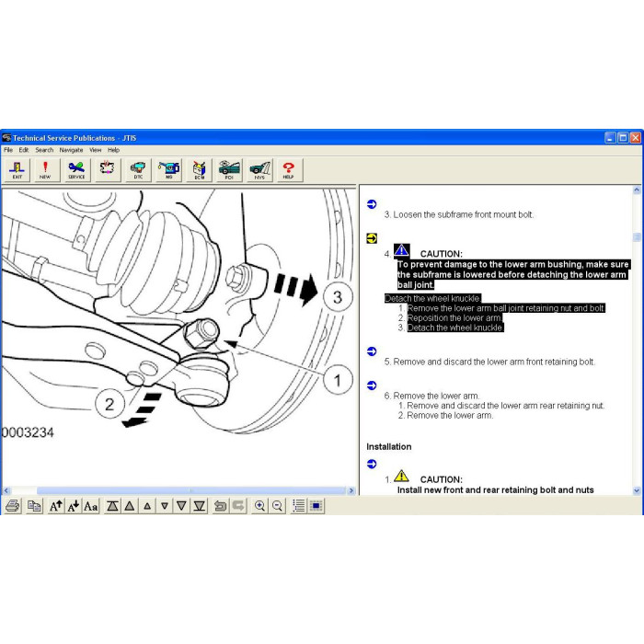Zoom out with magnifier minus icon
Image resolution: width=644 pixels, height=644 pixels.
coord(277,506)
